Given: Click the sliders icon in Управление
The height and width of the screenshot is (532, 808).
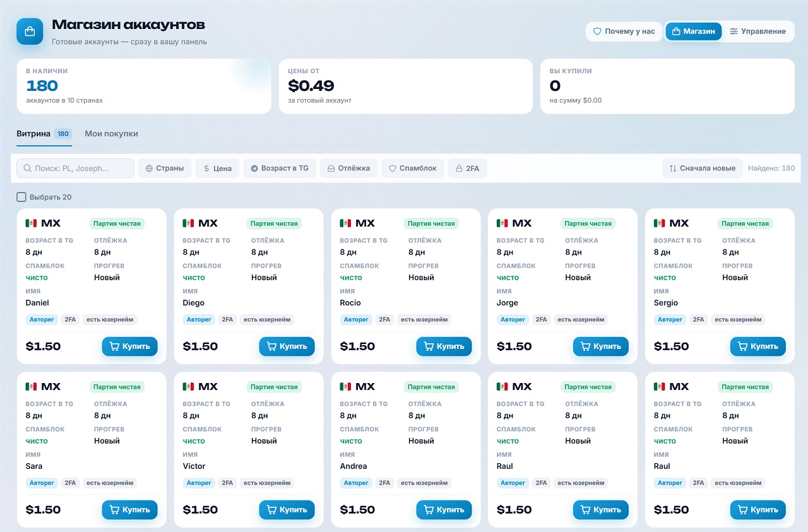Looking at the screenshot, I should [x=734, y=32].
